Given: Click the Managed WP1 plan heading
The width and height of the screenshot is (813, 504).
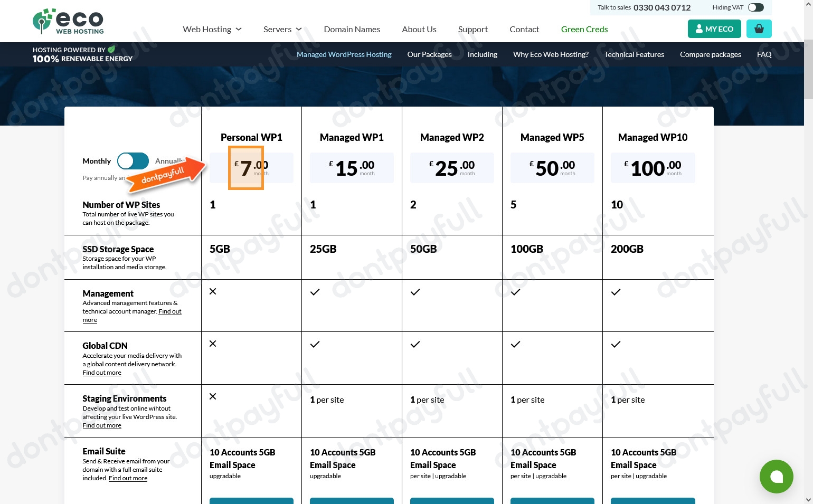Looking at the screenshot, I should pyautogui.click(x=352, y=137).
